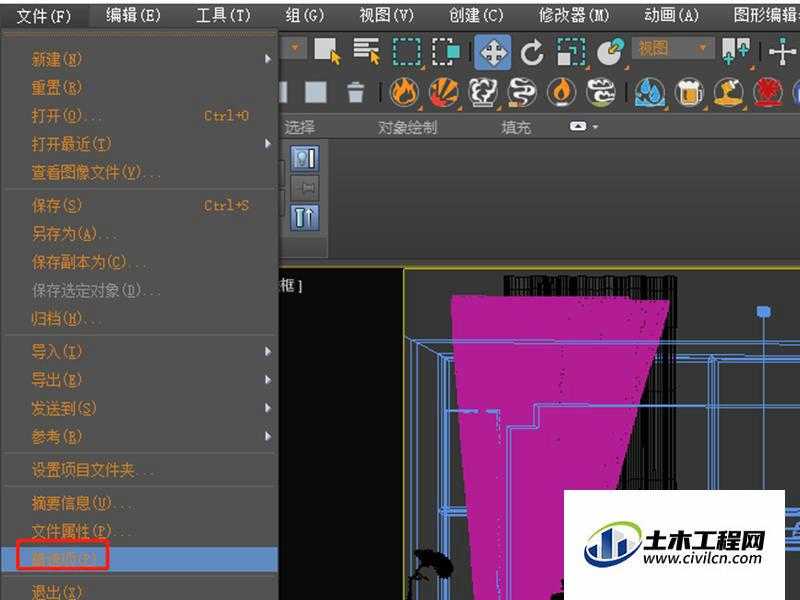Open the 视图 reference coordinate dropdown
This screenshot has width=800, height=600.
pos(672,48)
